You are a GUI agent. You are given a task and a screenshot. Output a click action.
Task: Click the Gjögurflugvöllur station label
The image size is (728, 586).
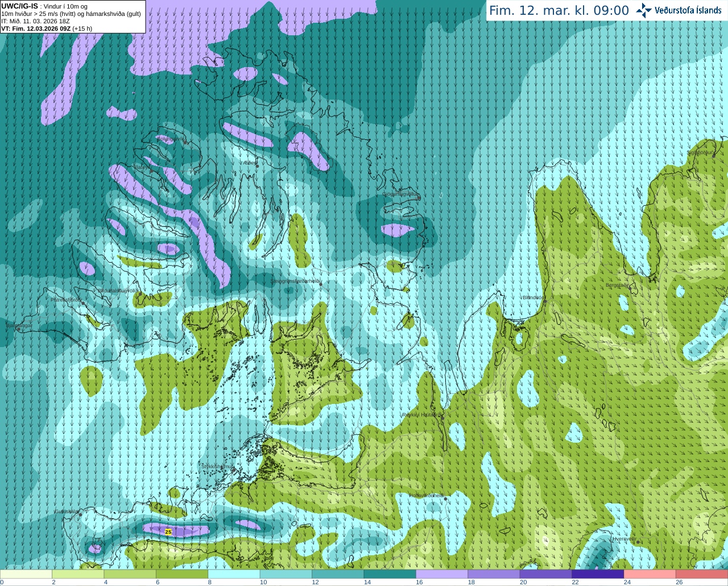coord(400,194)
